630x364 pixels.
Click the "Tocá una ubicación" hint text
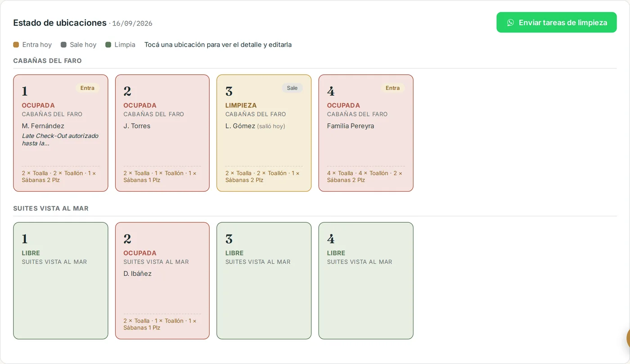[x=218, y=45]
